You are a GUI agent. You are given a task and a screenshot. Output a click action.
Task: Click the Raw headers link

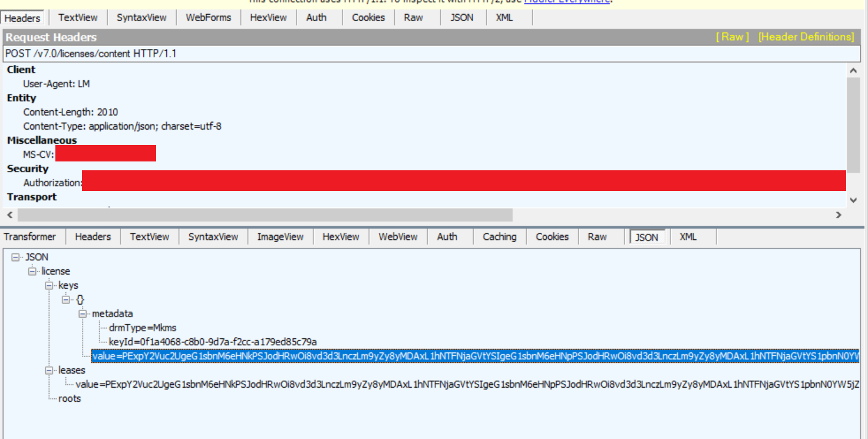coord(732,37)
